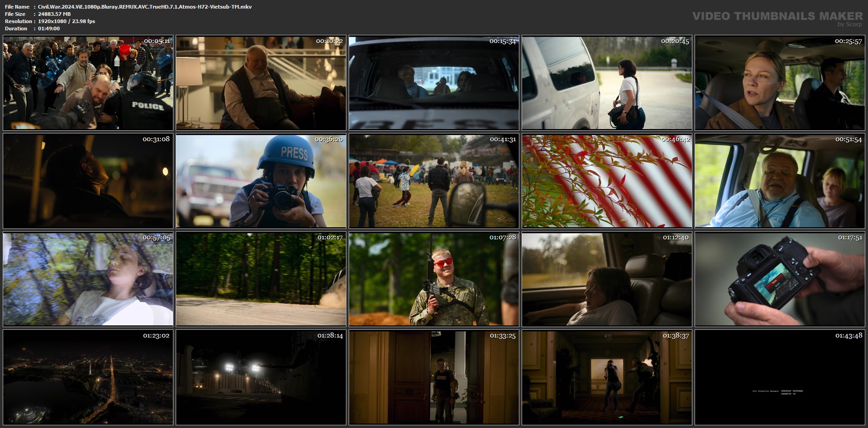The image size is (868, 428).
Task: Select the thumbnail at 00:05:11
Action: coord(88,83)
